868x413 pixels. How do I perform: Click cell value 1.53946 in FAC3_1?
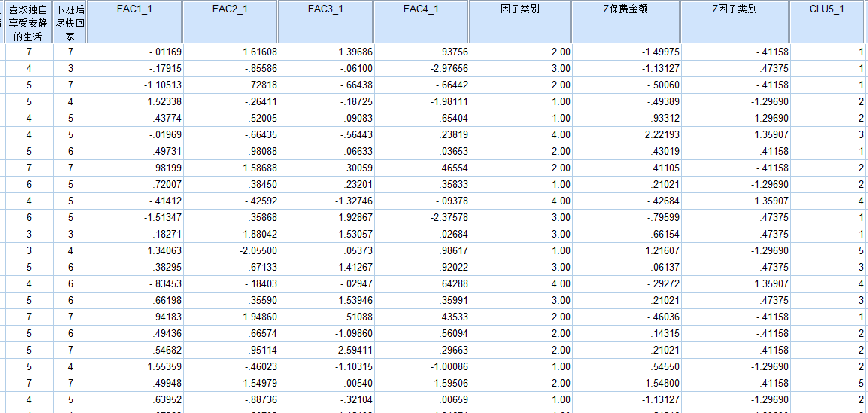[326, 300]
